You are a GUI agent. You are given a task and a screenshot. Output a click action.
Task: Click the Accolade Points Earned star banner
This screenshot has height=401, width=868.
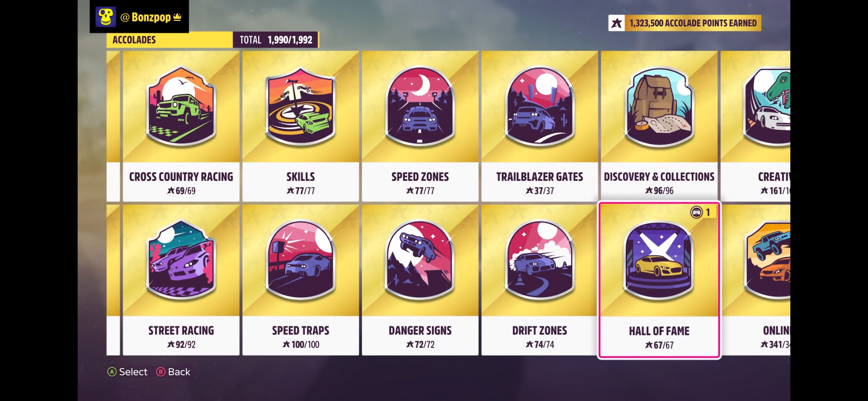coord(685,23)
